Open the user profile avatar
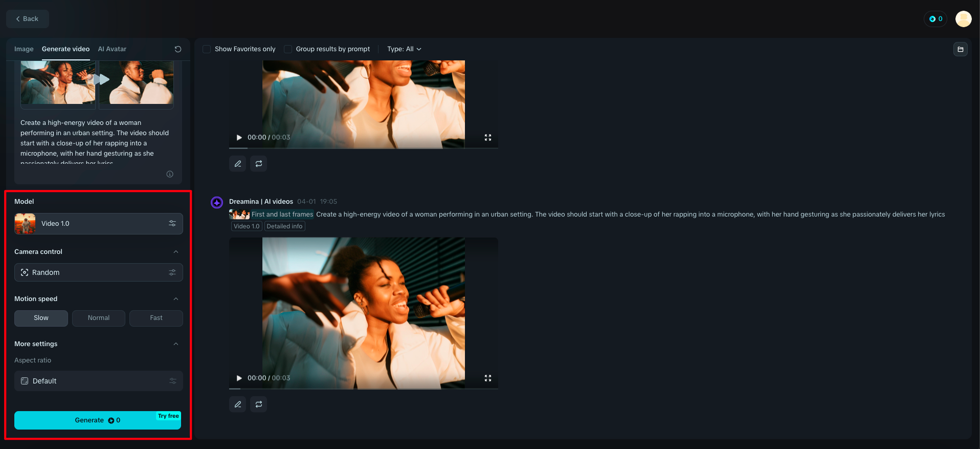The height and width of the screenshot is (449, 980). [964, 19]
